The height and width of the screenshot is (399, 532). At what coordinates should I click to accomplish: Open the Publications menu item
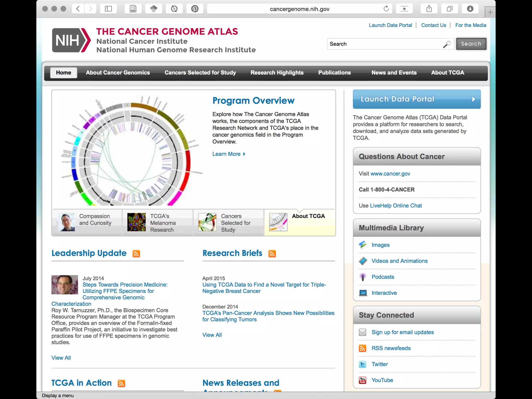pos(334,73)
